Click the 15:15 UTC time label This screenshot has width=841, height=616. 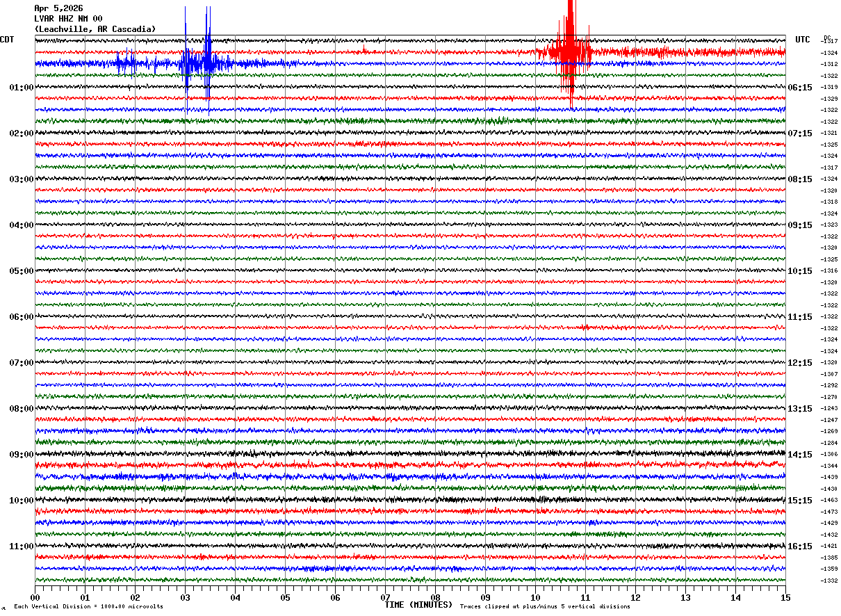(799, 500)
